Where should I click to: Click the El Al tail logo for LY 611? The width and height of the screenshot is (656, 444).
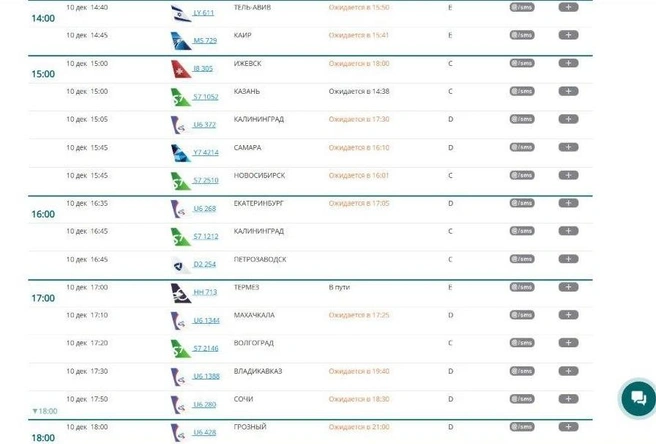[x=180, y=13]
